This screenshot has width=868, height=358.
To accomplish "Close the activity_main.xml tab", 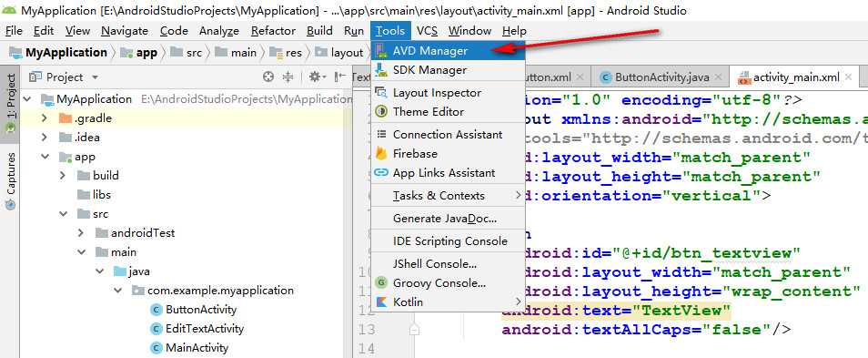I will 847,77.
